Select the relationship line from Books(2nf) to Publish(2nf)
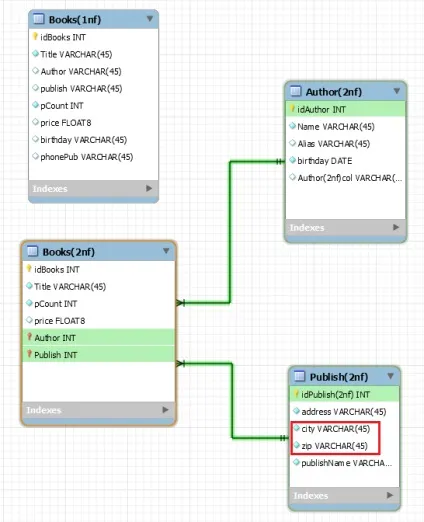Viewport: 424px width, 522px height. (x=232, y=400)
